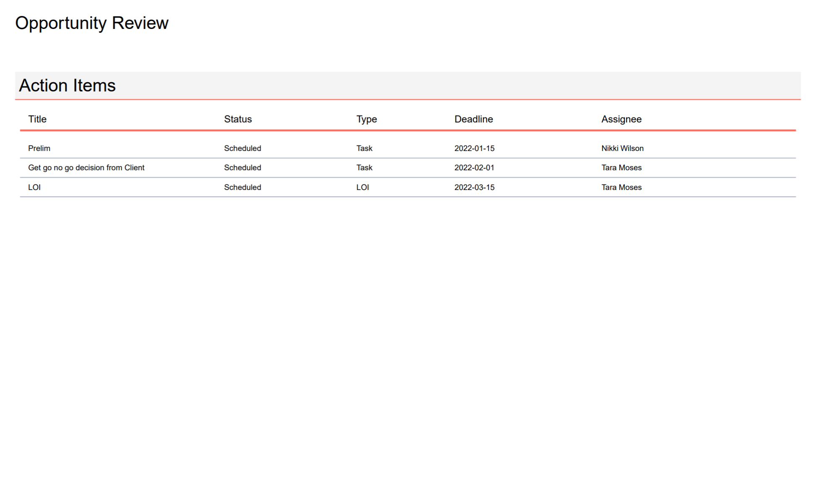Click the Action Items section header

[x=67, y=86]
